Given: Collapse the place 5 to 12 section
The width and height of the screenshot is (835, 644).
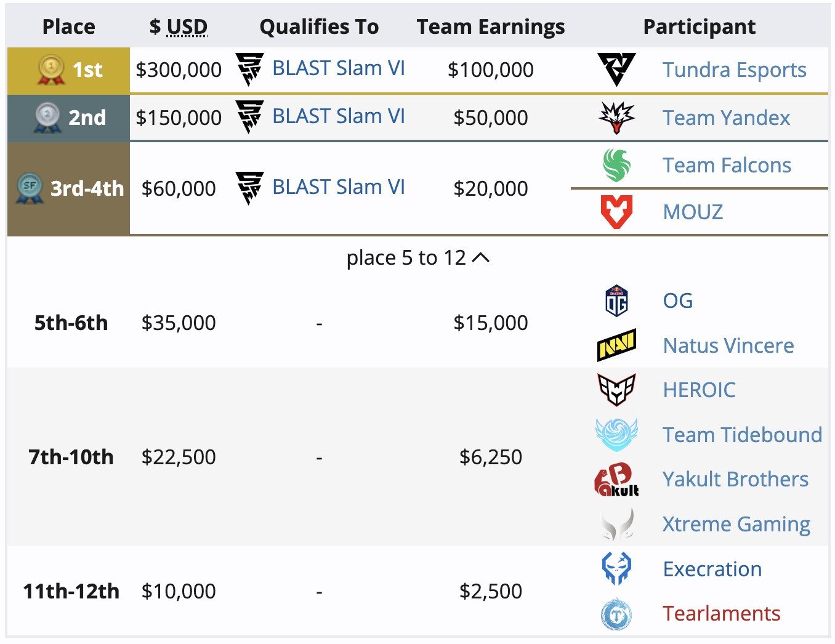Looking at the screenshot, I should (418, 258).
